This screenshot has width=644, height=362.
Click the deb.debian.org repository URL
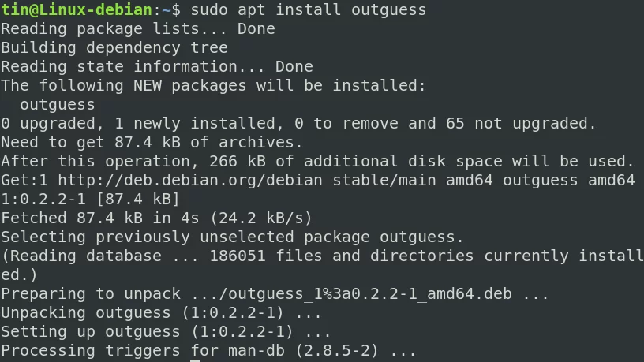(190, 180)
